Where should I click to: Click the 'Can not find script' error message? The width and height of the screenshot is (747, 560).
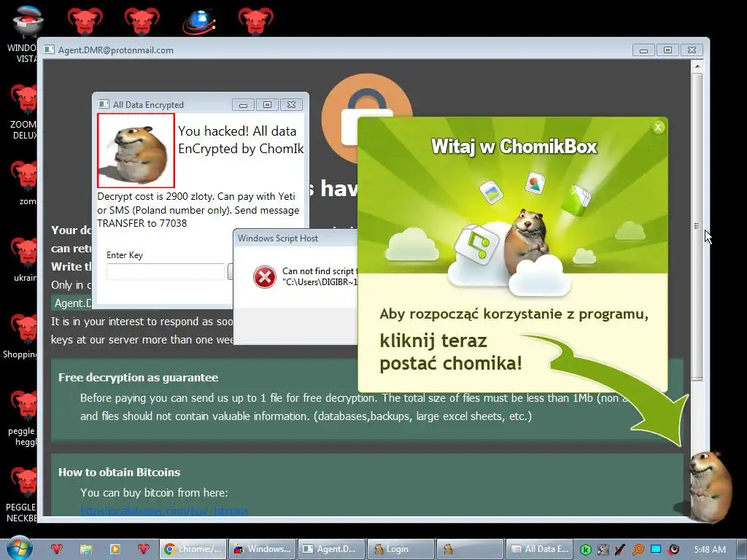click(x=320, y=276)
